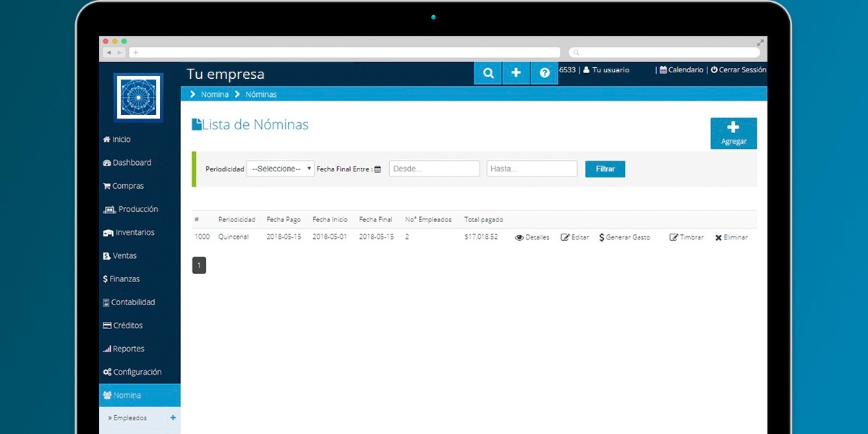Viewport: 868px width, 434px height.
Task: Click Eliminar for payroll 1000
Action: [x=731, y=237]
